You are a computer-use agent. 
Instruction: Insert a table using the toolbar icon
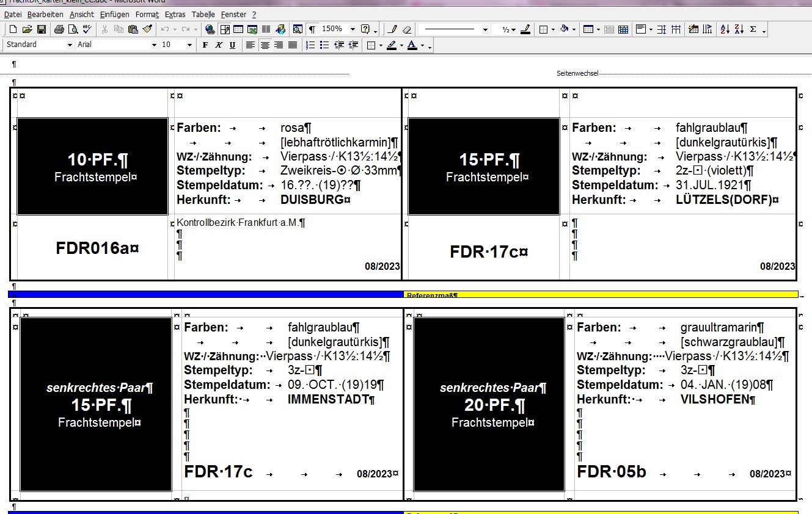238,29
